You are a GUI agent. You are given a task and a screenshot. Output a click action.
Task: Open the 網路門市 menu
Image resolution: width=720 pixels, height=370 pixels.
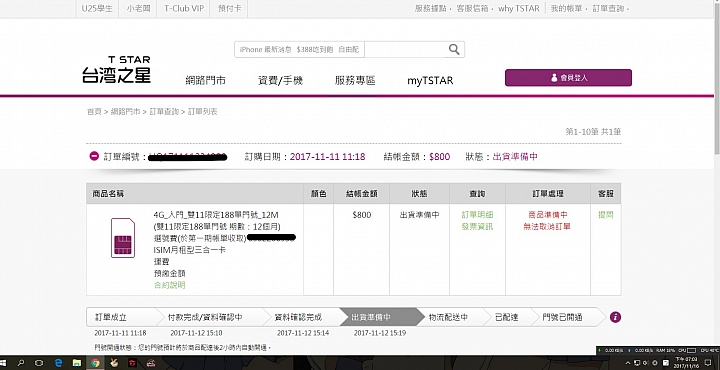click(206, 80)
